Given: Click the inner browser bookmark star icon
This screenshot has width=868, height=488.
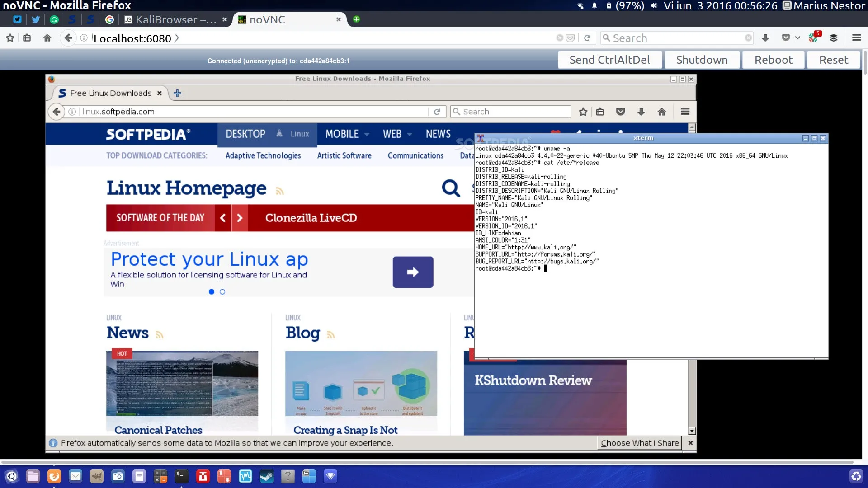Looking at the screenshot, I should (x=583, y=112).
